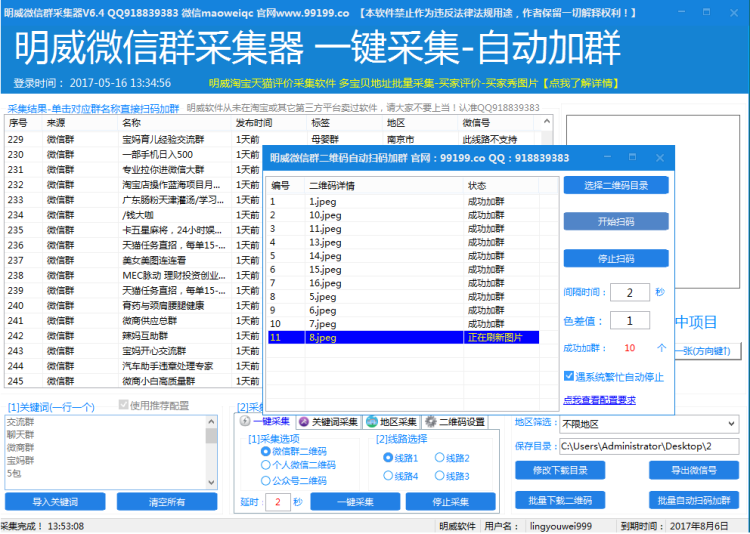This screenshot has height=534, width=750.
Task: Click the results table scroll-up arrow
Action: tap(547, 122)
